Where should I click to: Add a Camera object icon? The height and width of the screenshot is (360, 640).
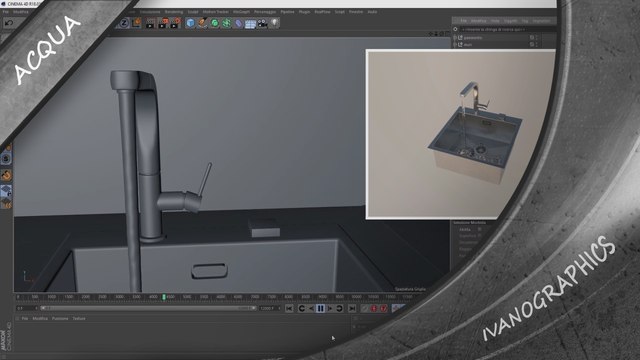click(x=262, y=23)
